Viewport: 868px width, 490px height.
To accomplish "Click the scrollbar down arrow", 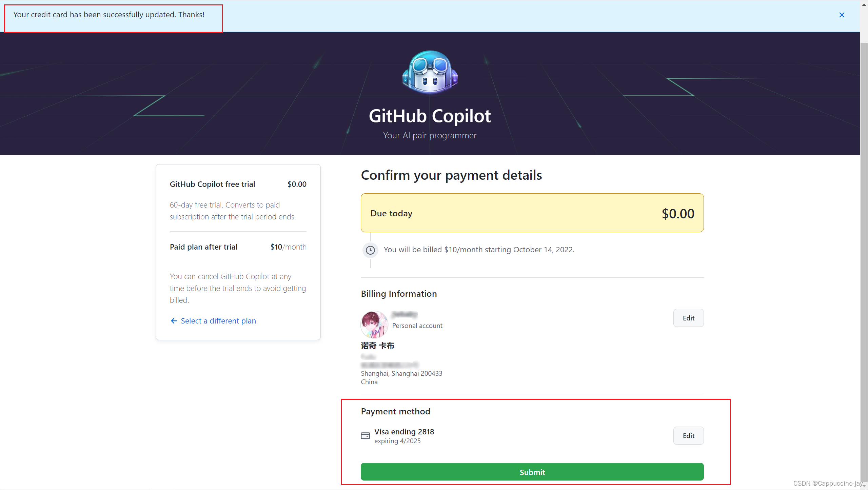I will [864, 486].
